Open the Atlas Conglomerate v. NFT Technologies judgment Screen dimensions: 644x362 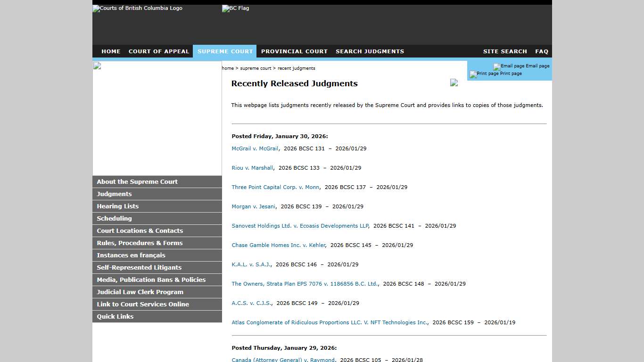pos(329,322)
